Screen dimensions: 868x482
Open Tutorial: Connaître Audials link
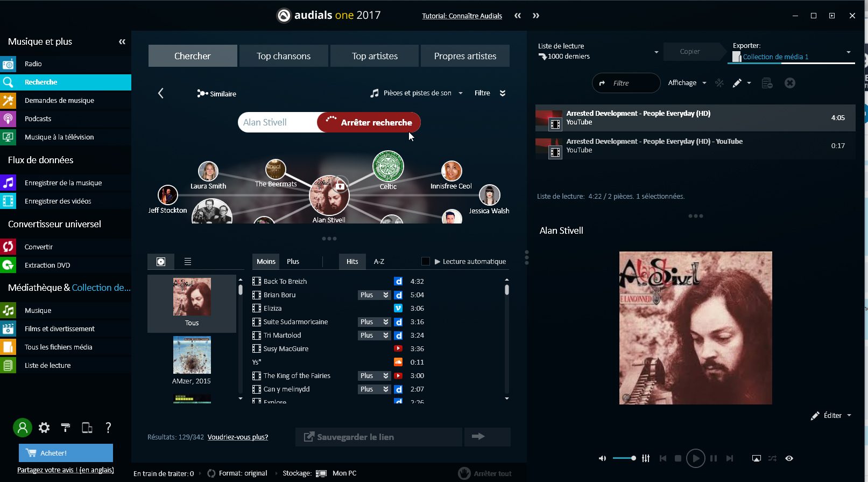point(462,16)
